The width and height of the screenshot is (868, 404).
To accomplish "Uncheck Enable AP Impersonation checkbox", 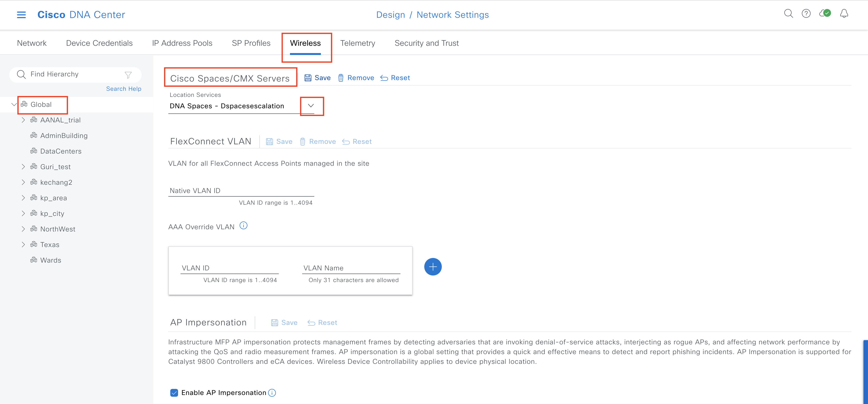I will point(174,393).
